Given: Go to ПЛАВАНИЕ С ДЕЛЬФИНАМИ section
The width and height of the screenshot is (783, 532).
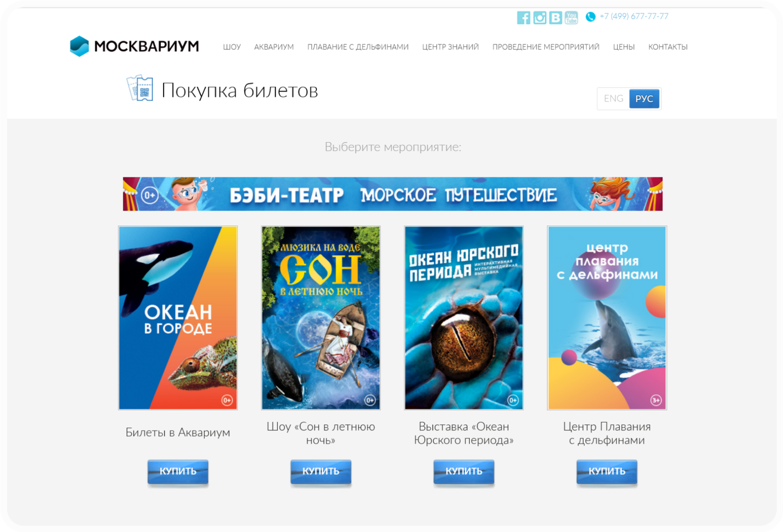Looking at the screenshot, I should [358, 47].
